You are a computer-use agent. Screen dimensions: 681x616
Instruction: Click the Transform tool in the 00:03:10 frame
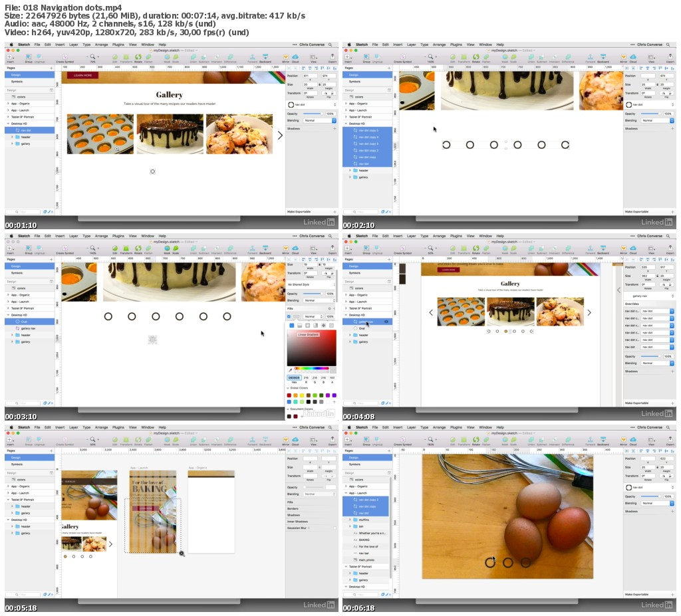point(126,249)
